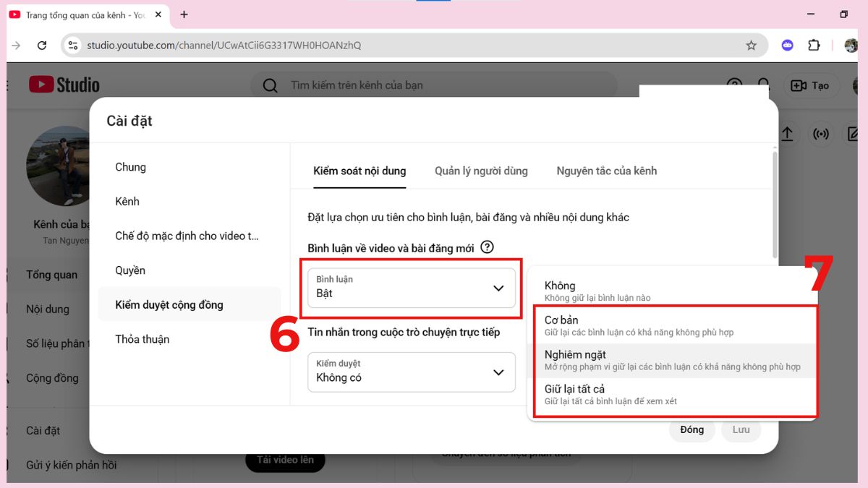The height and width of the screenshot is (488, 868).
Task: Click Cài đặt in Studio sidebar
Action: point(43,431)
